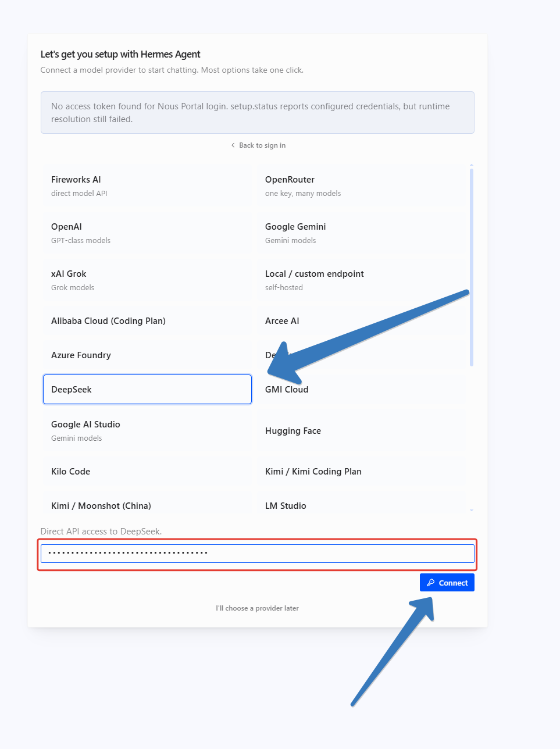Image resolution: width=560 pixels, height=749 pixels.
Task: Choose Local / custom endpoint option
Action: point(361,280)
